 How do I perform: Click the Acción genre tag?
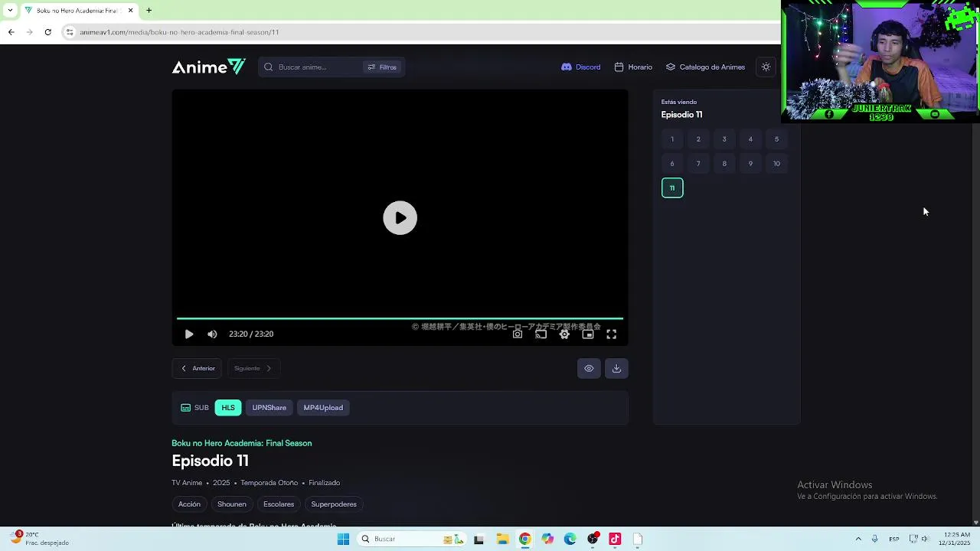tap(189, 504)
